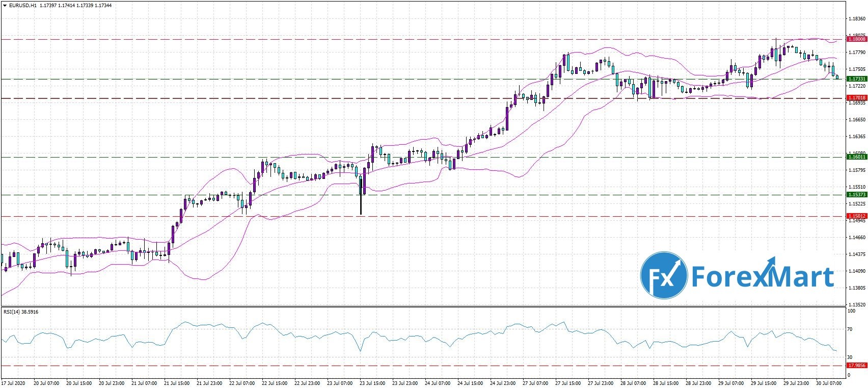Click the triangle arrow beside EURUSD,H1
Screen dimensions: 868x388
[x=4, y=5]
